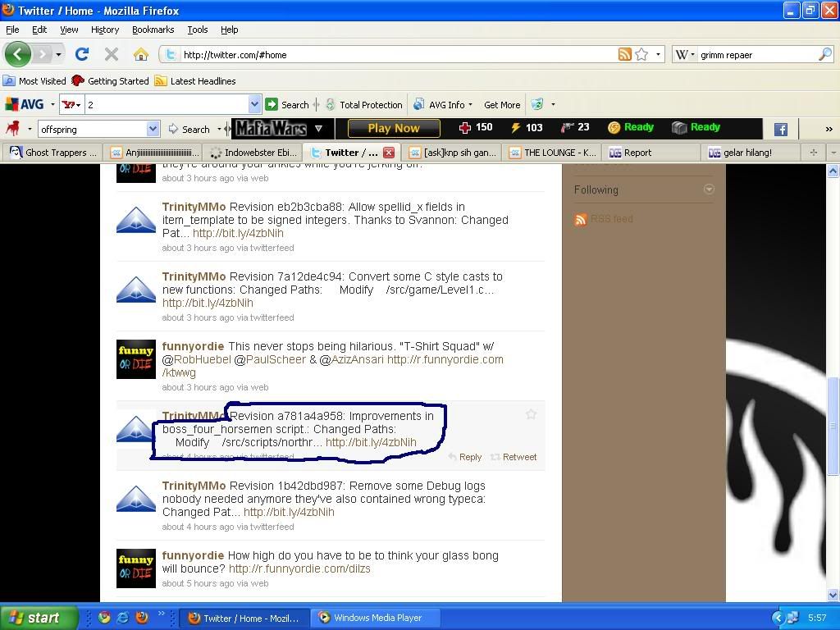This screenshot has height=630, width=840.
Task: Close the Twitter tab
Action: point(389,153)
